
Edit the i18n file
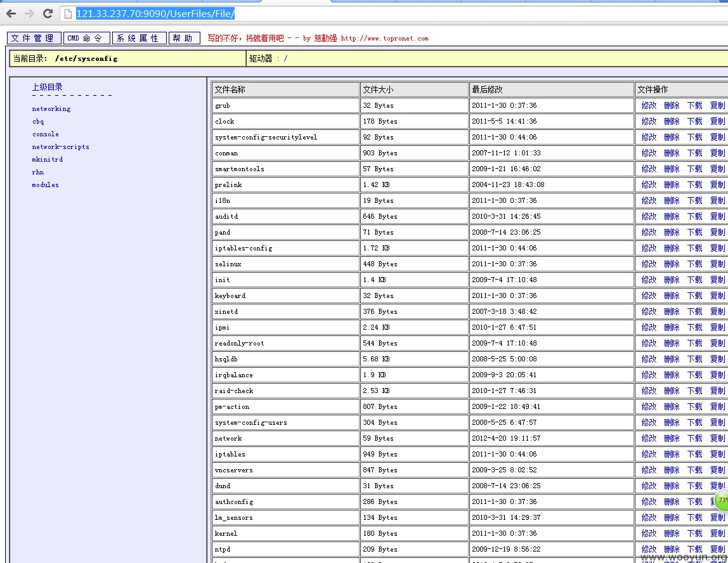[649, 200]
